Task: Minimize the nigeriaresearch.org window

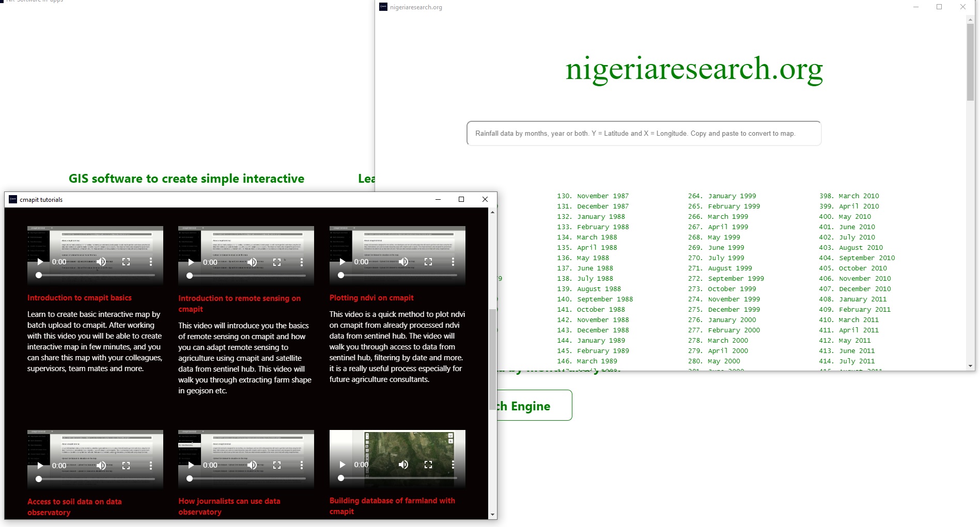Action: (915, 7)
